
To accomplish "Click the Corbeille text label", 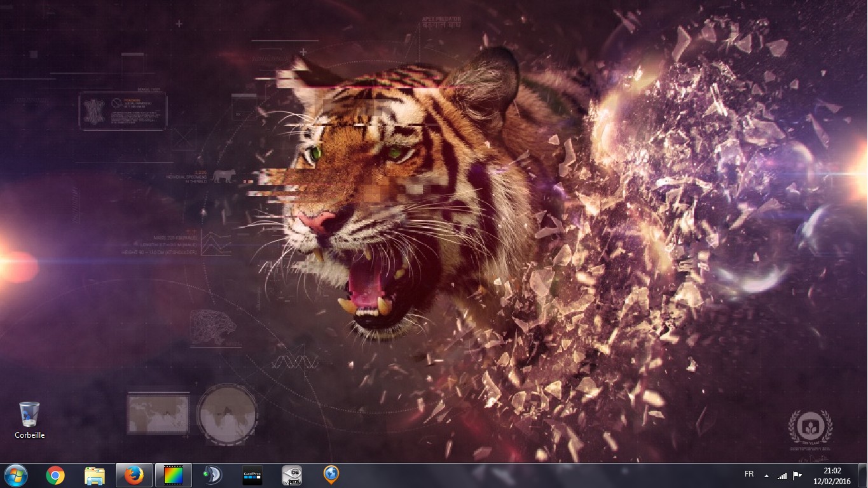I will [30, 435].
